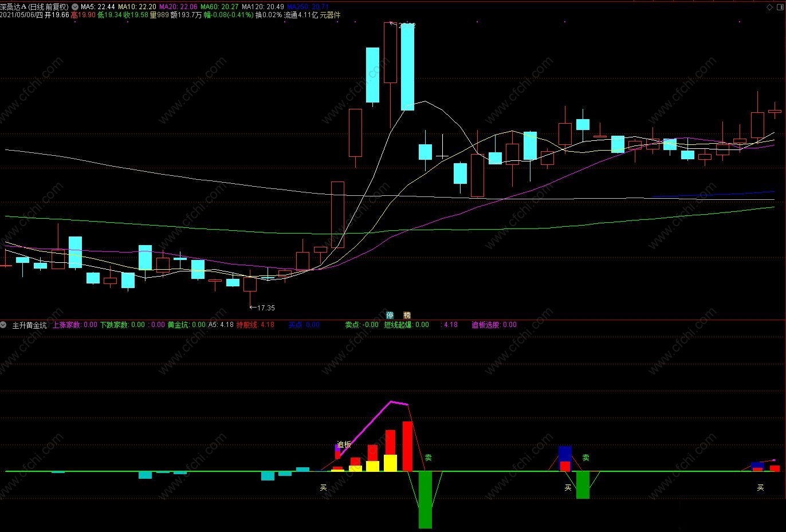This screenshot has width=786, height=532.
Task: Click the 卖 marker beside the blue bar
Action: click(x=585, y=458)
